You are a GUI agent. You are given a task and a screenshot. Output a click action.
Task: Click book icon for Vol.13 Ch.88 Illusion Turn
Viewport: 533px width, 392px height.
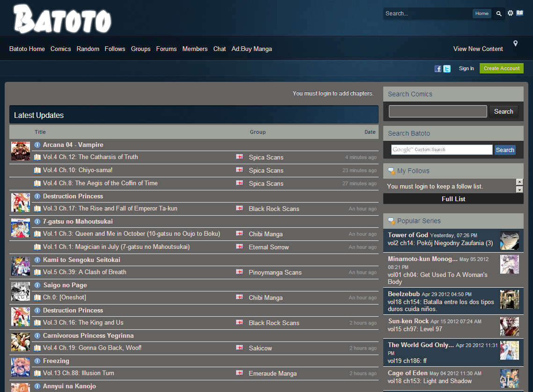click(37, 373)
